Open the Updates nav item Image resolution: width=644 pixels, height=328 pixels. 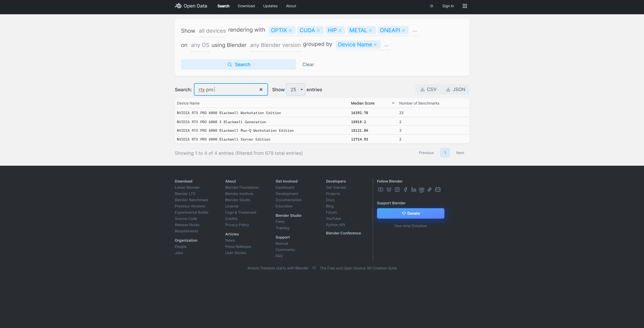270,6
